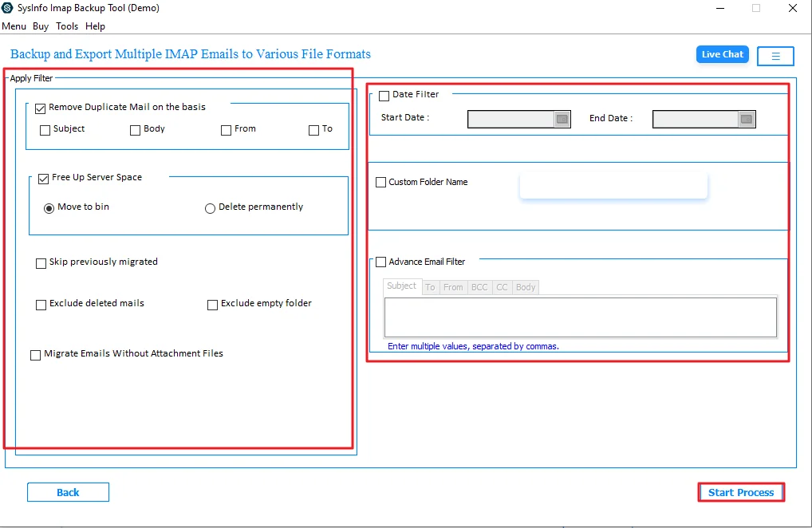Enable Skip previously migrated
Screen dimensions: 812x528
tap(41, 262)
